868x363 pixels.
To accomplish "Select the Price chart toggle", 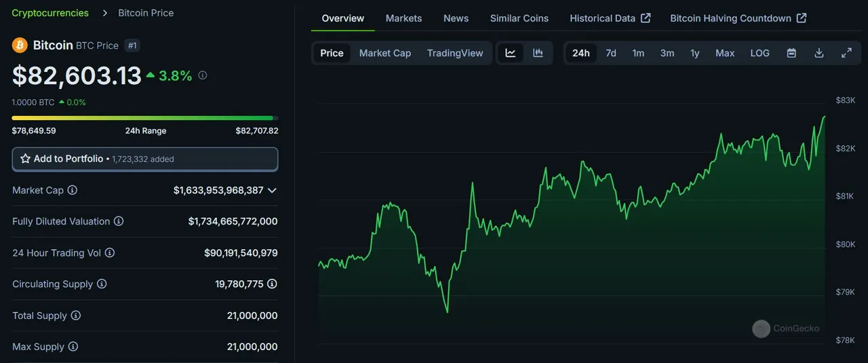I will click(332, 53).
